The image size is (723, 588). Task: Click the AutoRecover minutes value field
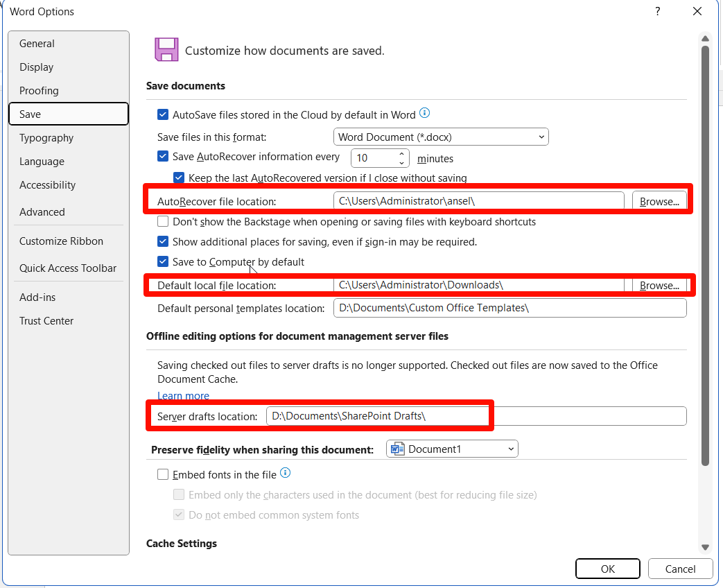(x=374, y=158)
